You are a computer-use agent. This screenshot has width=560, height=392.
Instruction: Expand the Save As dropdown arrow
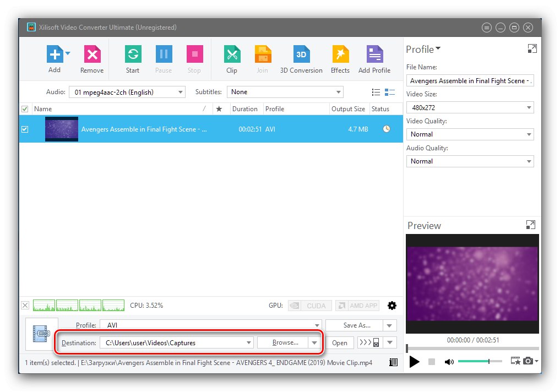tap(390, 325)
